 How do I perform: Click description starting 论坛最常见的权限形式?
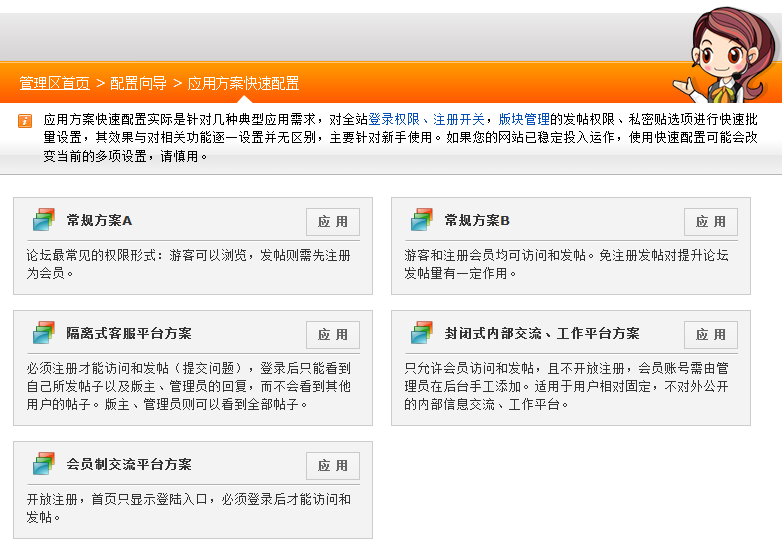click(189, 264)
